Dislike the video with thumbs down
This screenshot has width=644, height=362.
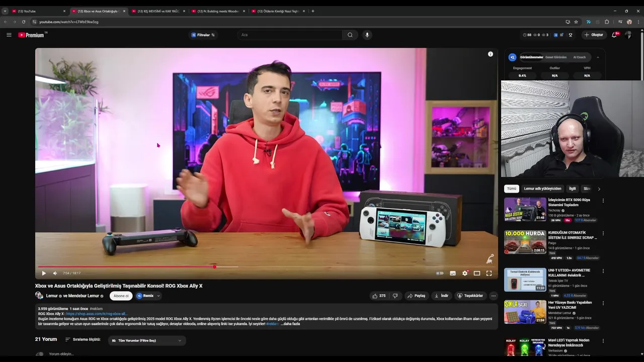[395, 296]
